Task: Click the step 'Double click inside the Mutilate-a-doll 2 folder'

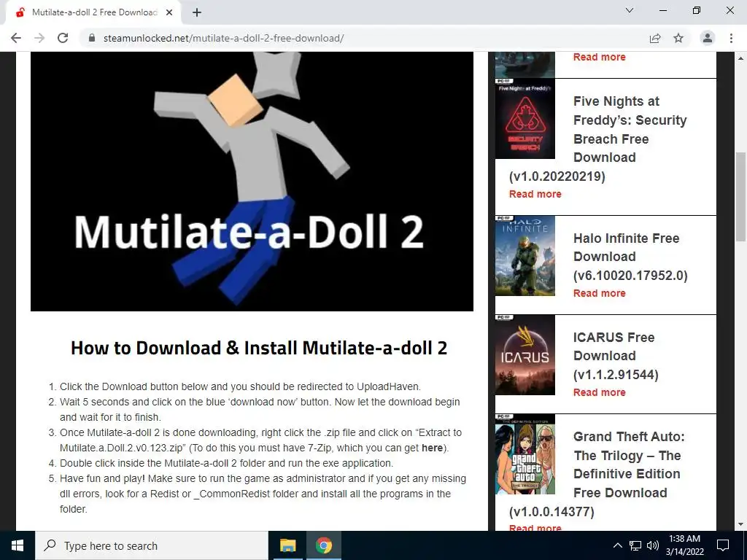Action: (x=226, y=463)
